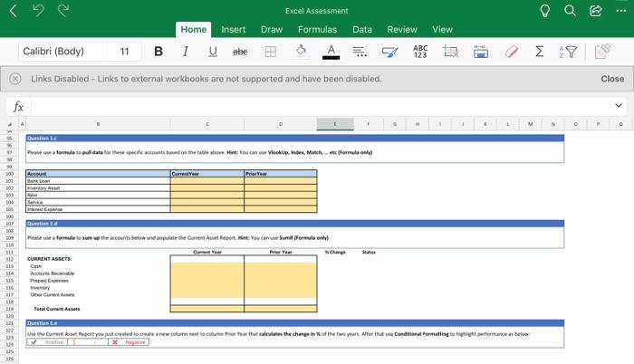Toggle bold formatting
Image resolution: width=634 pixels, height=364 pixels.
point(158,52)
